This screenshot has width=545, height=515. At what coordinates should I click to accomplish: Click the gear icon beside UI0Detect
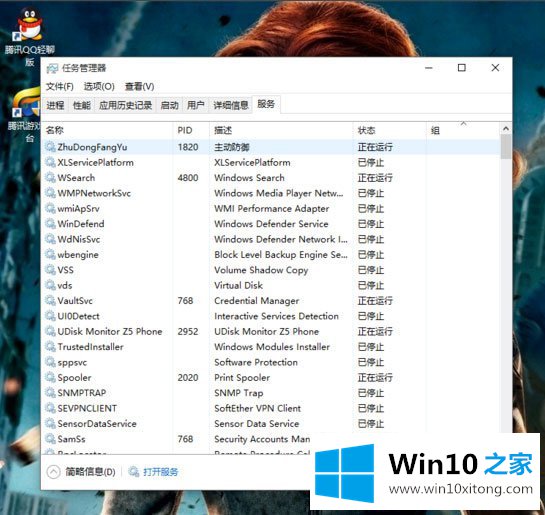click(51, 316)
